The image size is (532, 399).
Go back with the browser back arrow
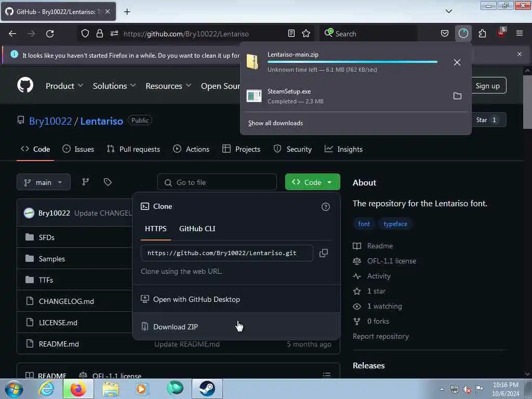point(12,34)
